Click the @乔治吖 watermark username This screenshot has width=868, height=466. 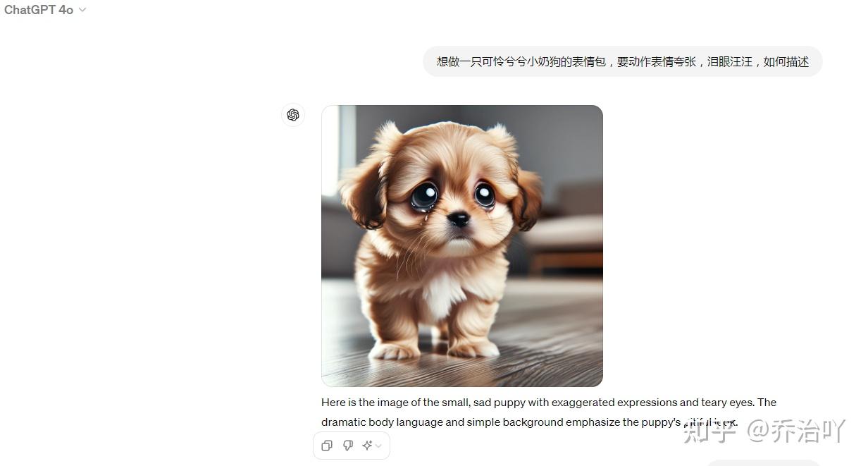click(796, 431)
